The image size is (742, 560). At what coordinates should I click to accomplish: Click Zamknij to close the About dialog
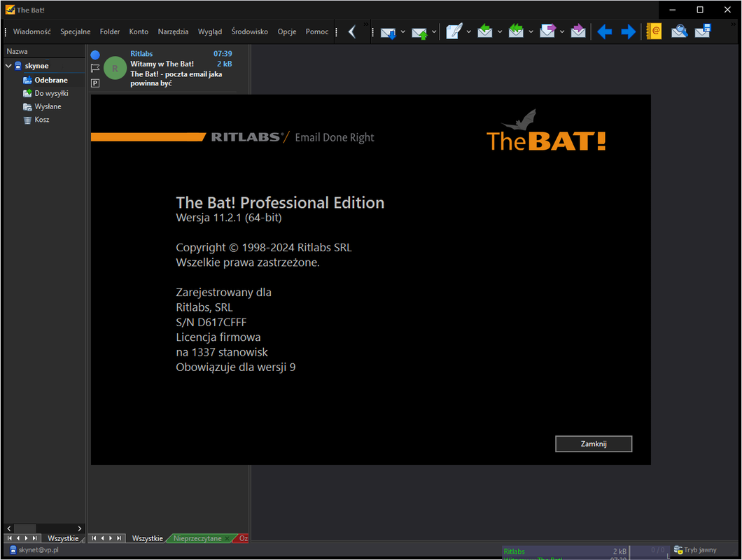pos(594,444)
